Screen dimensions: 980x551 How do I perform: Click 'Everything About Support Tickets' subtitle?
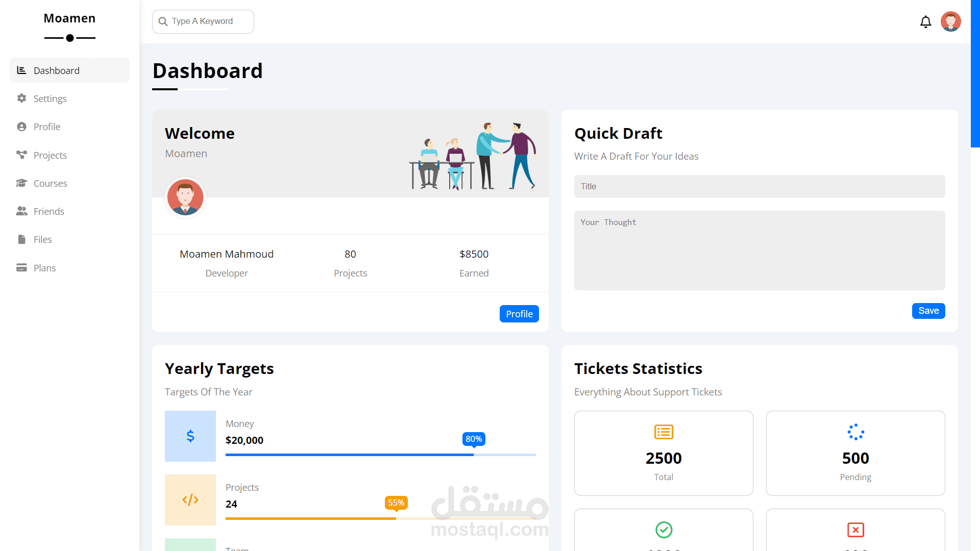click(648, 392)
